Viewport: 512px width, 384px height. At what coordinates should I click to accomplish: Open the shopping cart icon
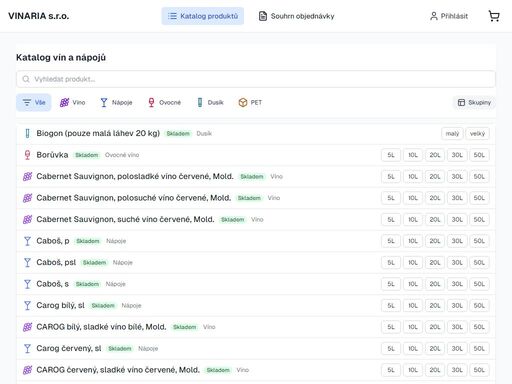coord(494,16)
